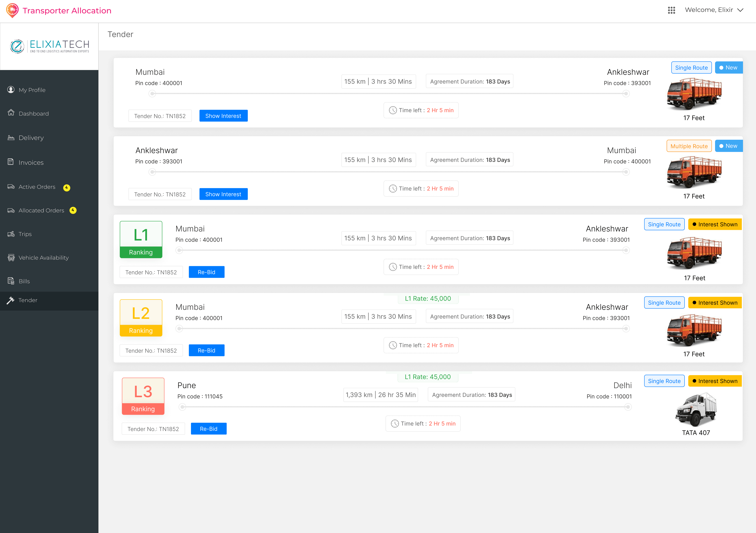The height and width of the screenshot is (533, 756).
Task: Expand the Welcome, Elixir user dropdown
Action: pos(740,10)
